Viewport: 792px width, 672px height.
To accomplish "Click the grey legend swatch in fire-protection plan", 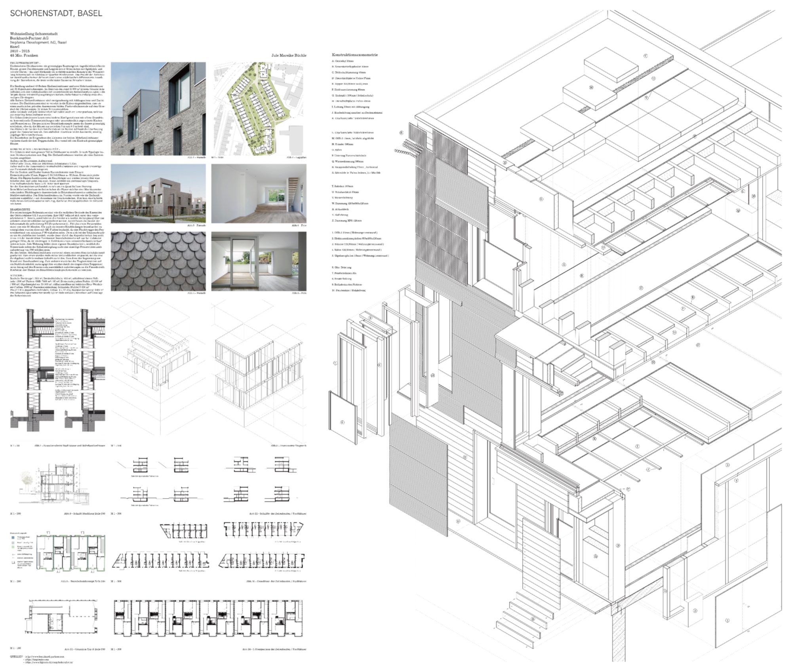I will coord(13,543).
